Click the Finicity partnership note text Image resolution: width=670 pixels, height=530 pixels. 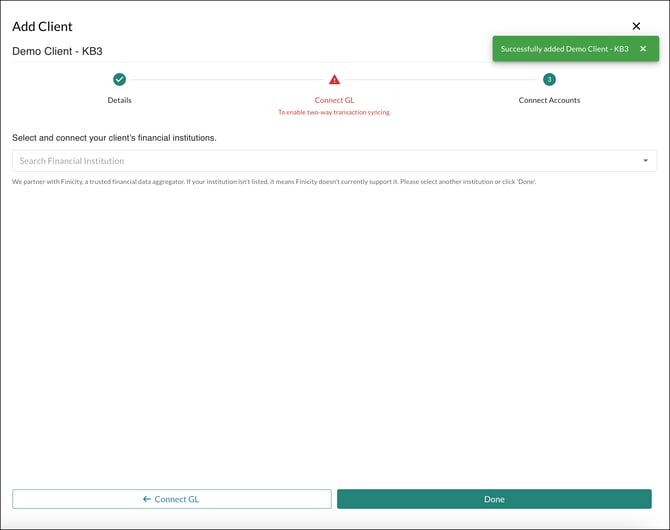(274, 182)
